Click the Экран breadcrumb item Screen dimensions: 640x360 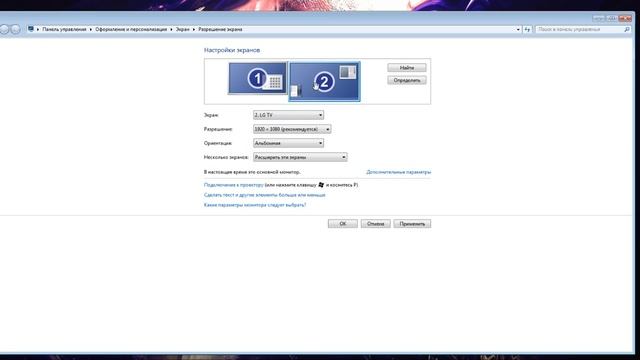tap(182, 29)
